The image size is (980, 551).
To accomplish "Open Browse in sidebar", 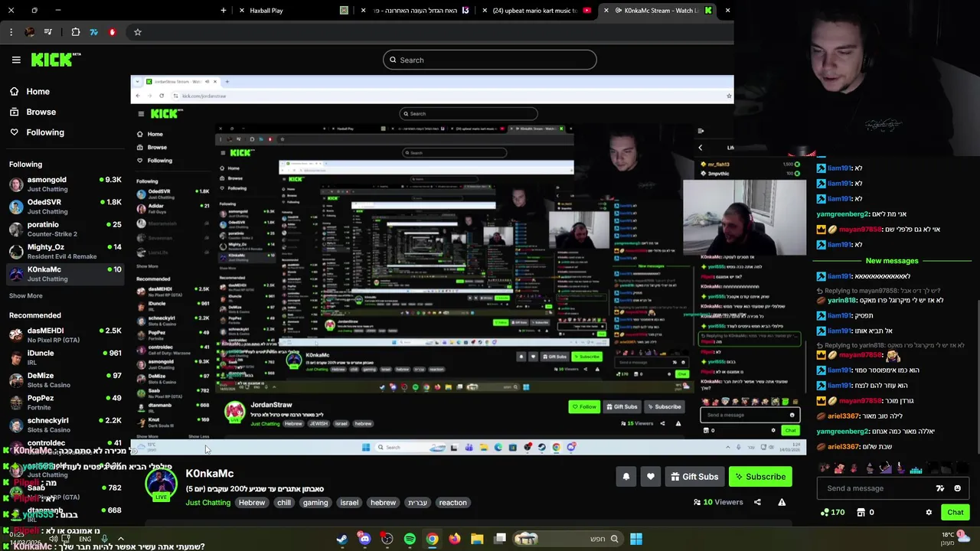I will click(32, 112).
